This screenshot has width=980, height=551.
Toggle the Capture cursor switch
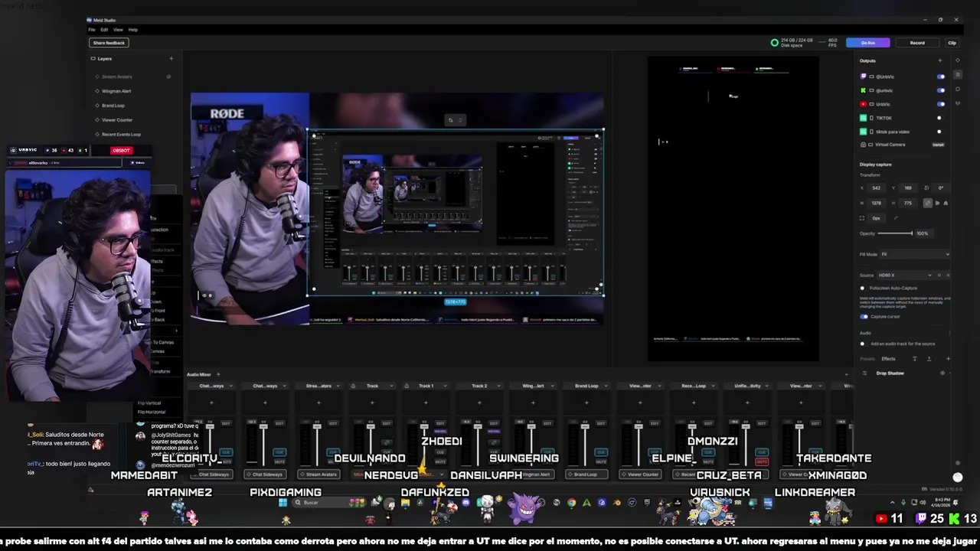[864, 317]
